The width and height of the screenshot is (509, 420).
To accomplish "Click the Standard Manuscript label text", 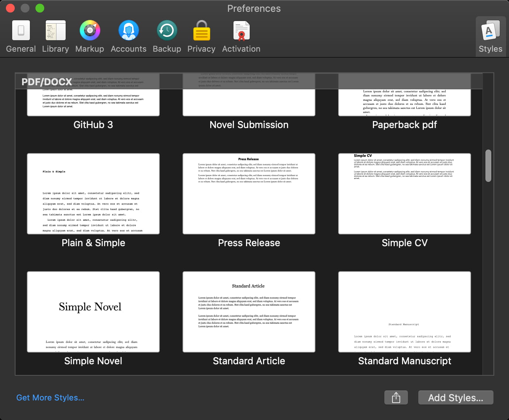I will pos(405,361).
